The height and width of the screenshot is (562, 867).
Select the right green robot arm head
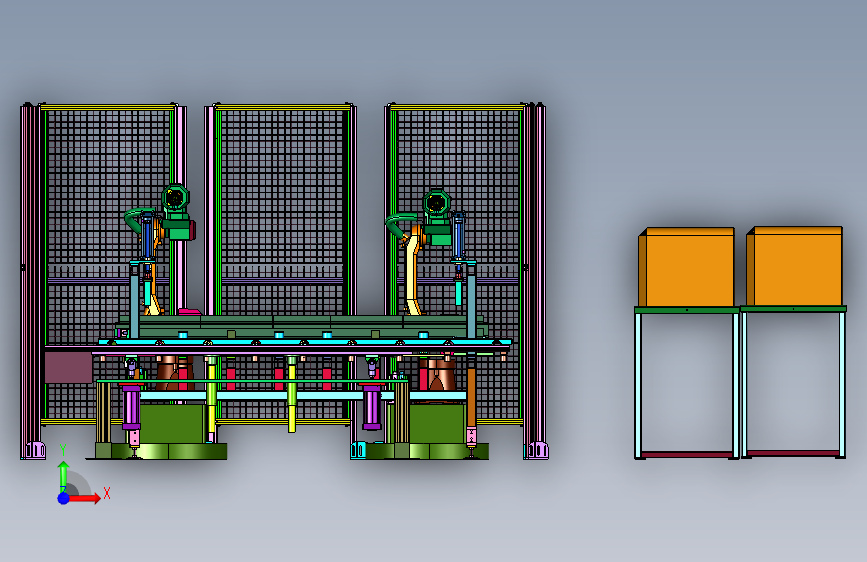437,204
